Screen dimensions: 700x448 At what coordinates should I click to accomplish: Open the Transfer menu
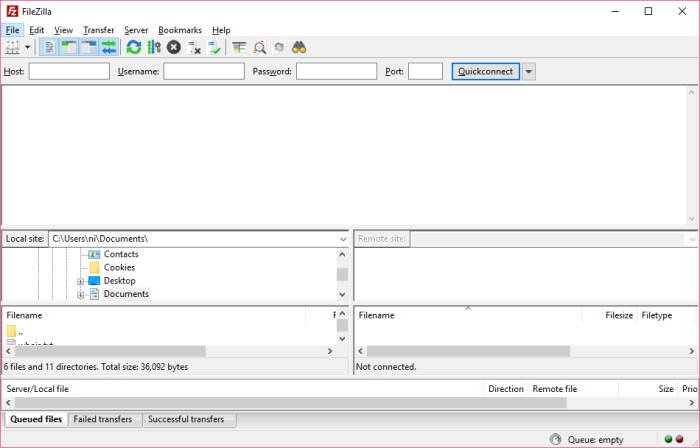[x=99, y=30]
